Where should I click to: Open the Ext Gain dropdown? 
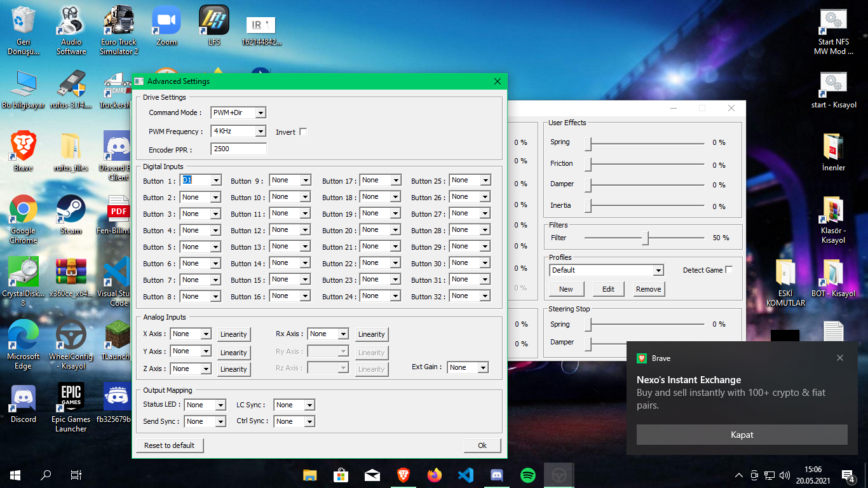click(x=483, y=367)
